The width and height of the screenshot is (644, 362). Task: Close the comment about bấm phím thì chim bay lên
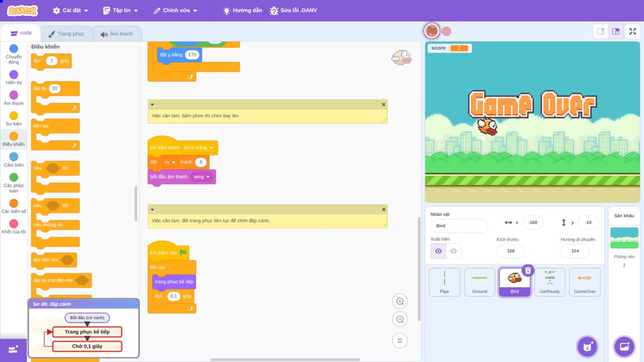tap(383, 105)
